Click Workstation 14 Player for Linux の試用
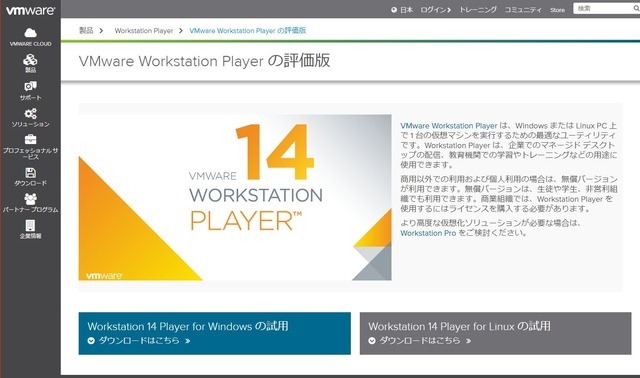The width and height of the screenshot is (640, 378). click(x=460, y=326)
